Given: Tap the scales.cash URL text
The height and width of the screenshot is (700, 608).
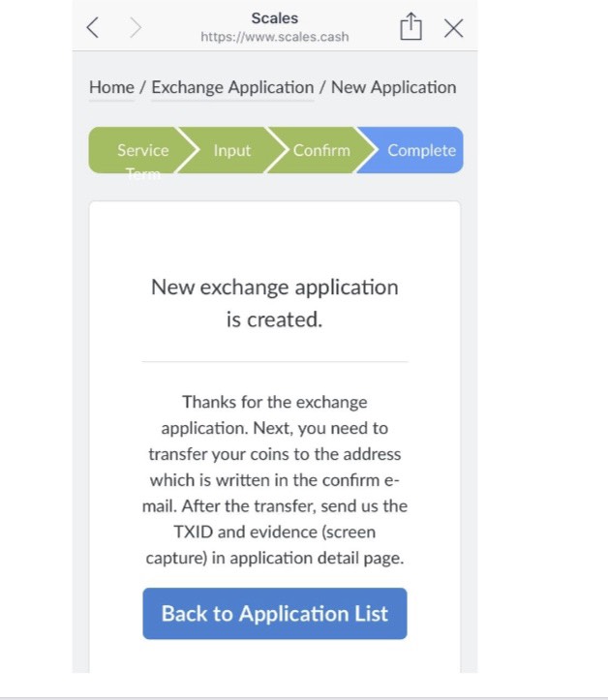Looking at the screenshot, I should point(275,37).
